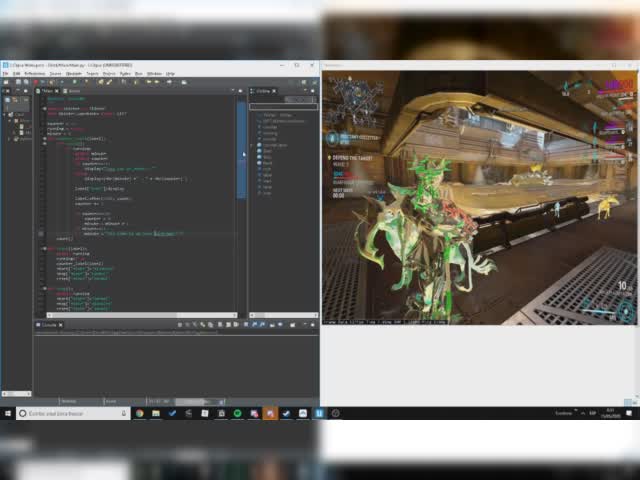This screenshot has height=480, width=640.
Task: Select the Outline view tab
Action: 263,91
